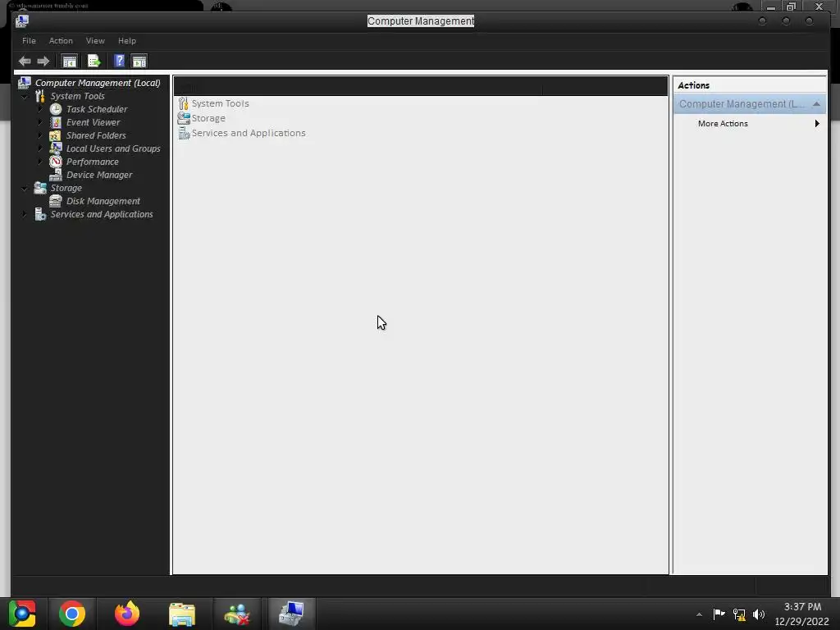Click the System Tools icon in the center list
840x630 pixels.
coord(183,103)
